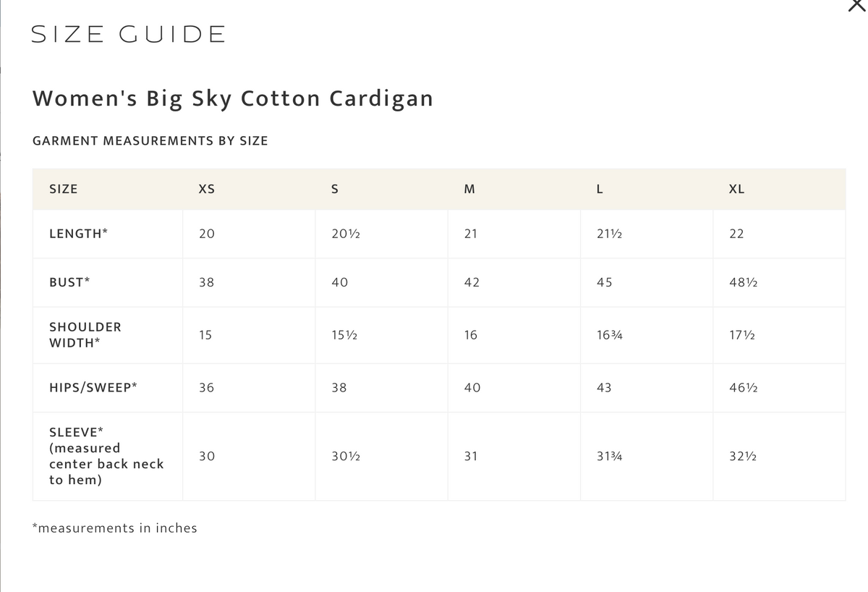This screenshot has height=592, width=868.
Task: Select the XL column header
Action: 736,189
